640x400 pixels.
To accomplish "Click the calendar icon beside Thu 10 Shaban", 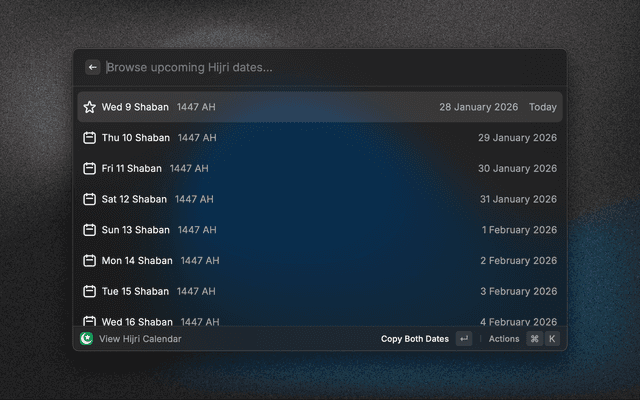I will 89,138.
